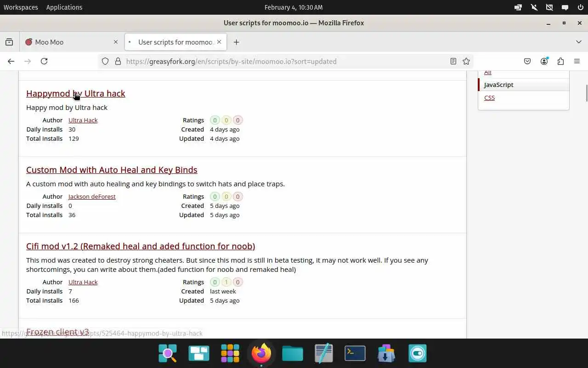
Task: Open the software installer dock icon
Action: [386, 353]
